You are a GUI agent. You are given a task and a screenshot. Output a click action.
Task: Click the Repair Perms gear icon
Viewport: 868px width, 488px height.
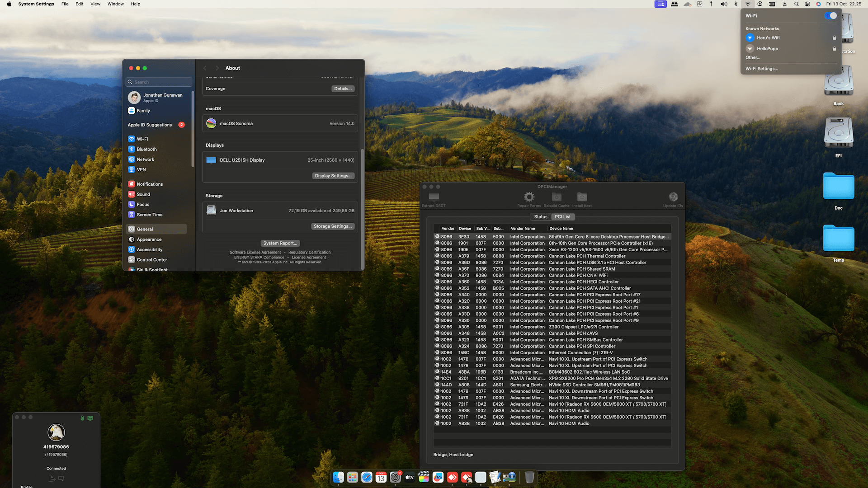tap(529, 197)
